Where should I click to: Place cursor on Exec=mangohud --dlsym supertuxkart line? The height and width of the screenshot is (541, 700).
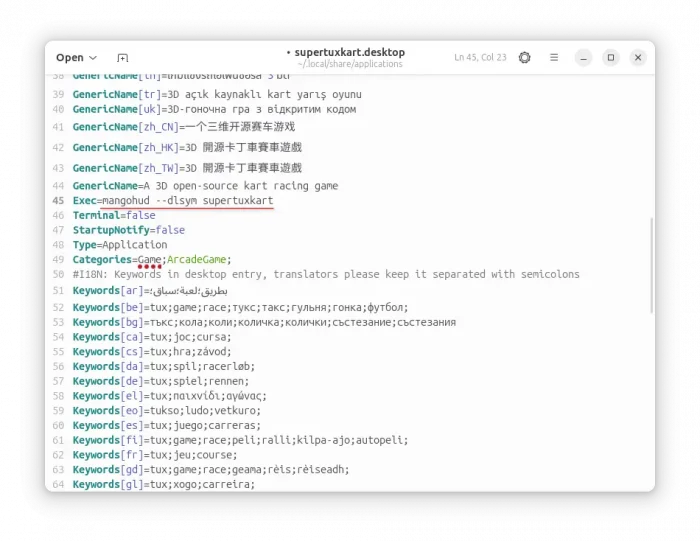coord(173,201)
